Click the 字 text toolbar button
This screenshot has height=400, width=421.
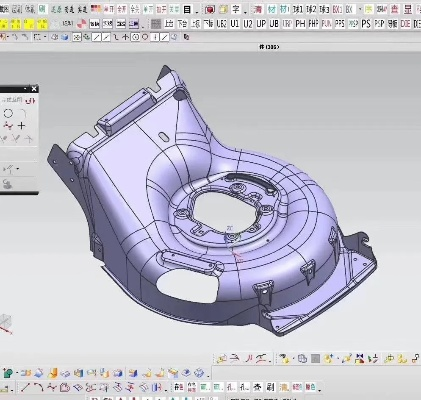tap(236, 9)
